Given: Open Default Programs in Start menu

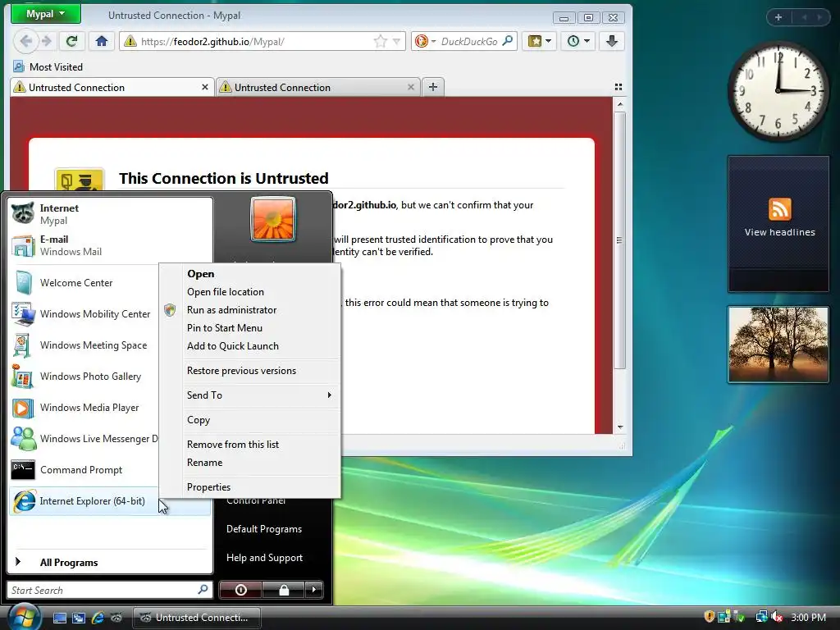Looking at the screenshot, I should pos(264,529).
